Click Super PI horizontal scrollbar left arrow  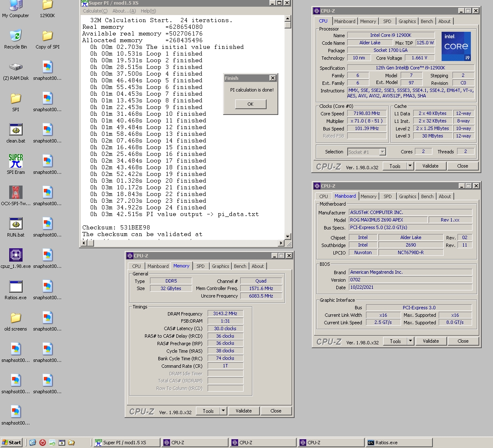[84, 243]
